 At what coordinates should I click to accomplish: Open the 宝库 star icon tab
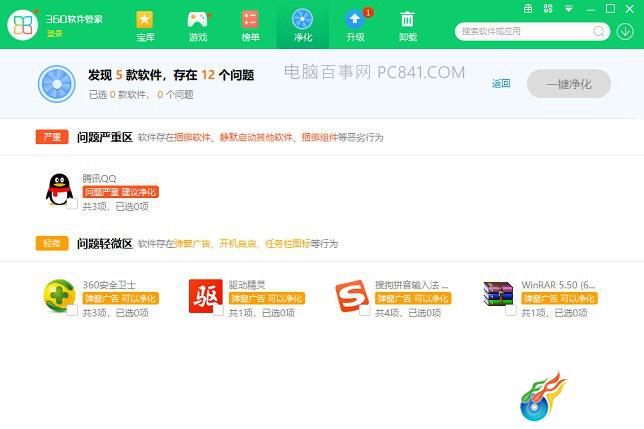click(145, 20)
